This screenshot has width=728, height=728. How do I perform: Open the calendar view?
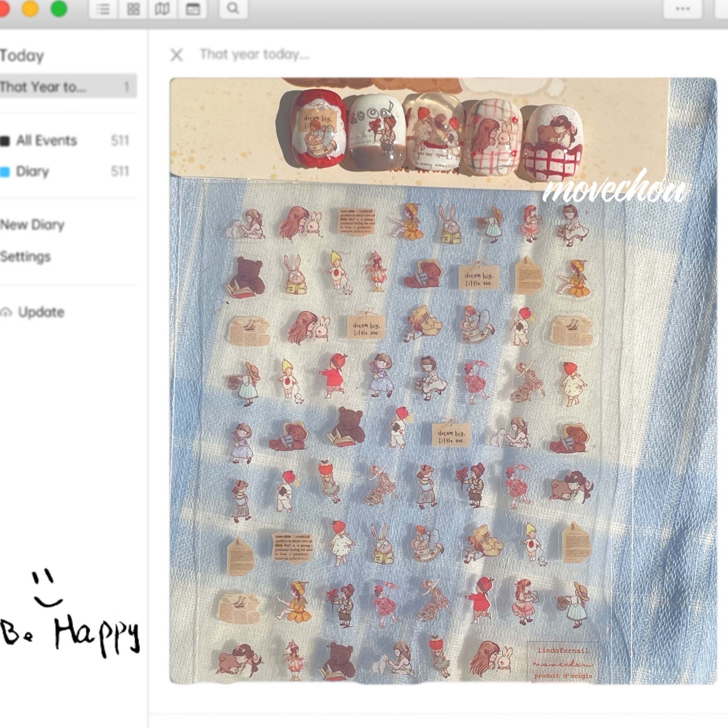pyautogui.click(x=192, y=9)
